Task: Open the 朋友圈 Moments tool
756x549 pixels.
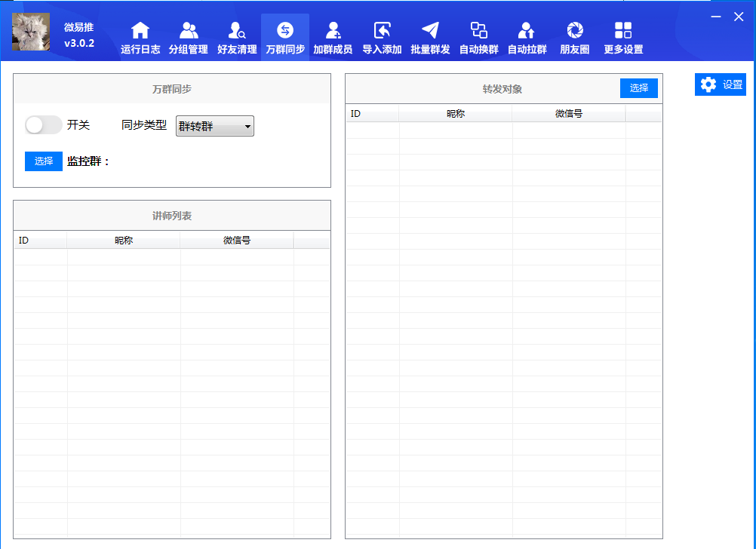Action: point(575,35)
